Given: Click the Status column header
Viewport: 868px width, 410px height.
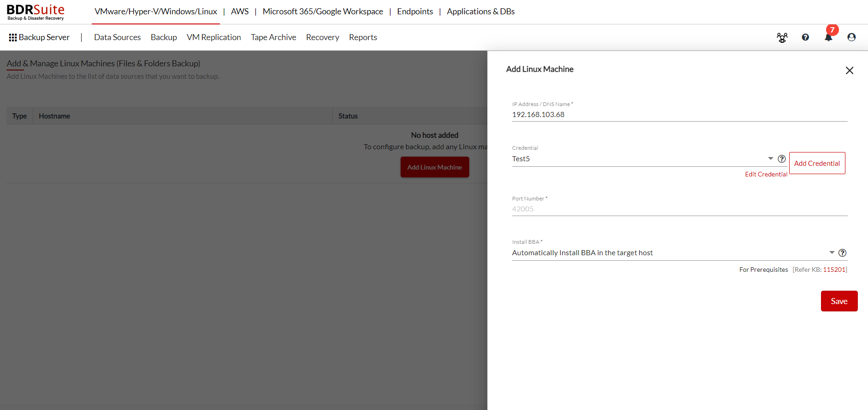Looking at the screenshot, I should point(348,116).
